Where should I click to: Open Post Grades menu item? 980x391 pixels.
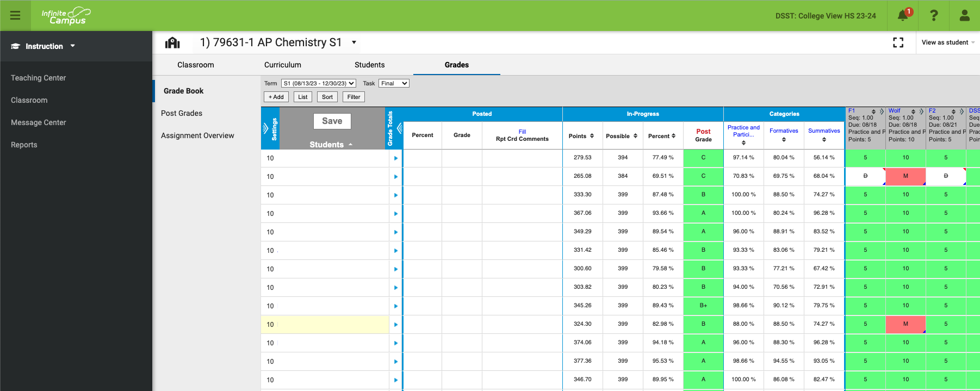pos(182,113)
